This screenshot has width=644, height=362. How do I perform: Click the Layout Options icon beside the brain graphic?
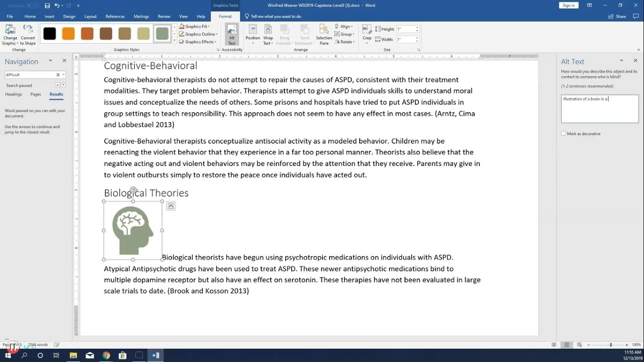click(171, 206)
